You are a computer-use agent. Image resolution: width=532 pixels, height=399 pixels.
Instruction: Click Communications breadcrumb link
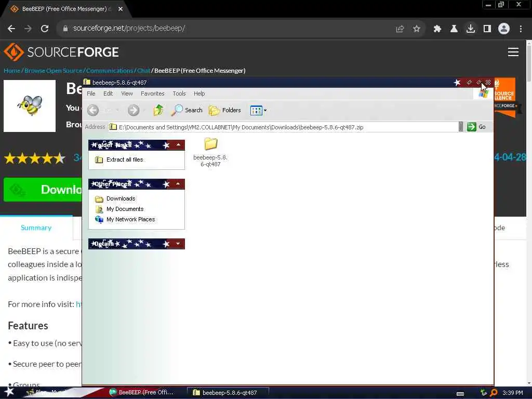[x=110, y=71]
